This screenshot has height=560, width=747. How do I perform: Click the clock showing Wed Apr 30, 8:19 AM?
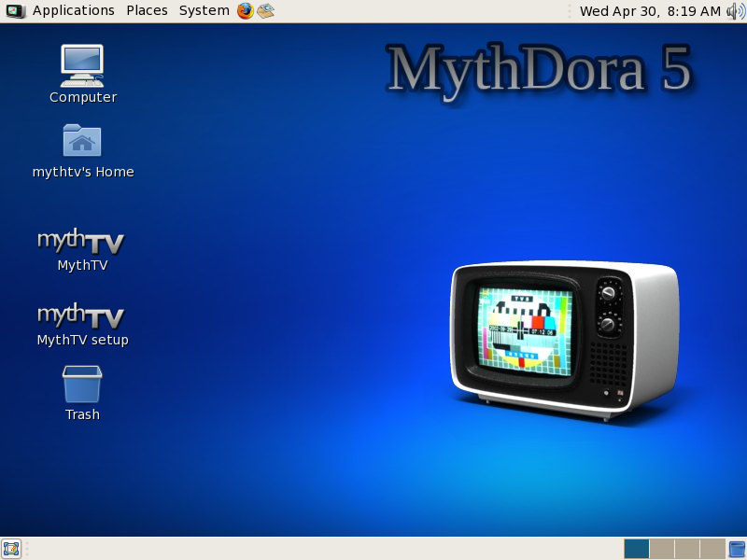[x=650, y=11]
